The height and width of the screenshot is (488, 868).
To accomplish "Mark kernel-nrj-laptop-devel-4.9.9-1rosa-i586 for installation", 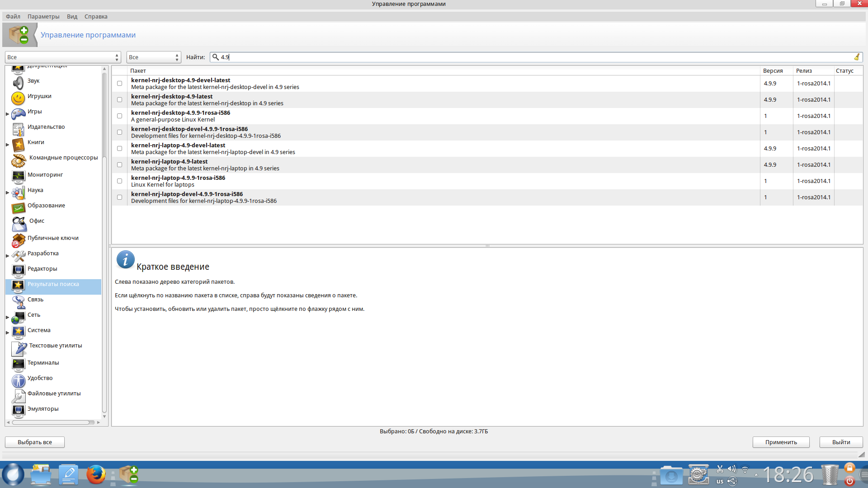I will [119, 197].
